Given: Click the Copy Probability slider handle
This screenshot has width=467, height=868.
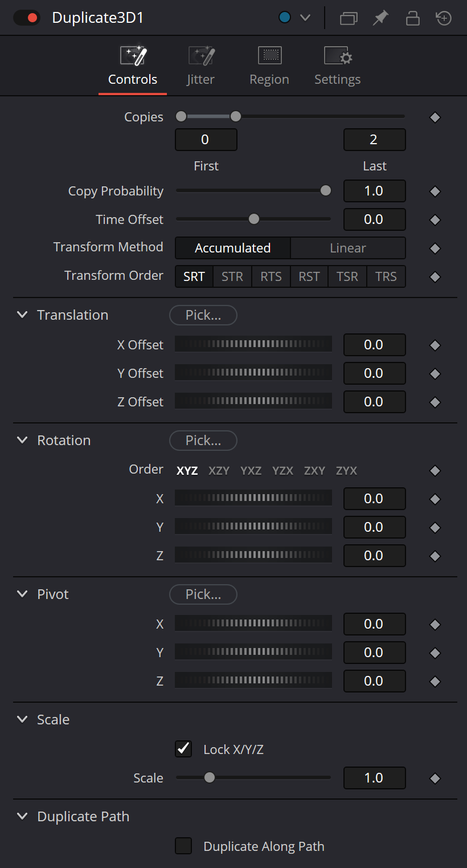Looking at the screenshot, I should coord(326,190).
